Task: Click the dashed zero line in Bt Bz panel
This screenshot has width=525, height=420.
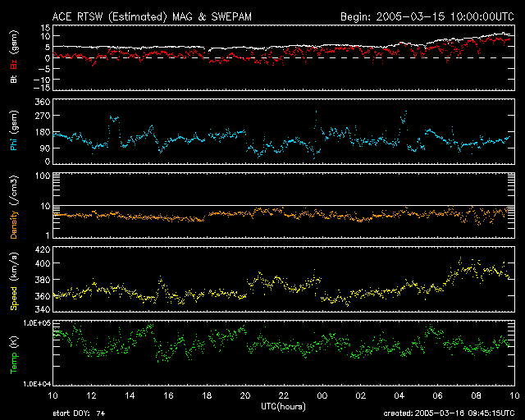Action: pyautogui.click(x=284, y=57)
